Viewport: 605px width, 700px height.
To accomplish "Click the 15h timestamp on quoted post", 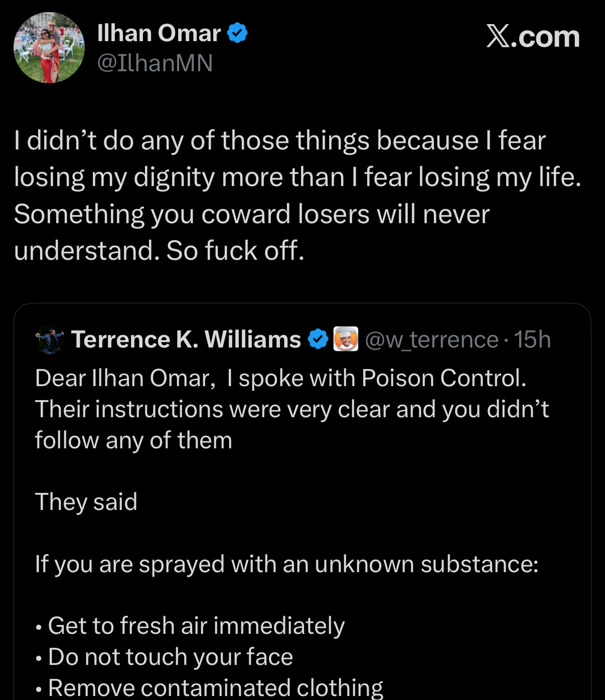I will click(532, 340).
